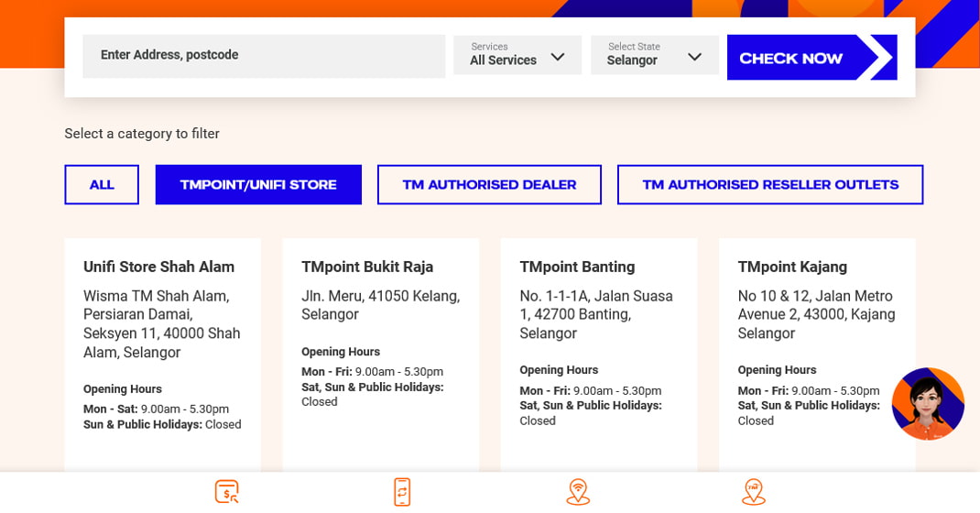Select the Wi-Fi location pin icon
The image size is (980, 513).
[x=578, y=492]
